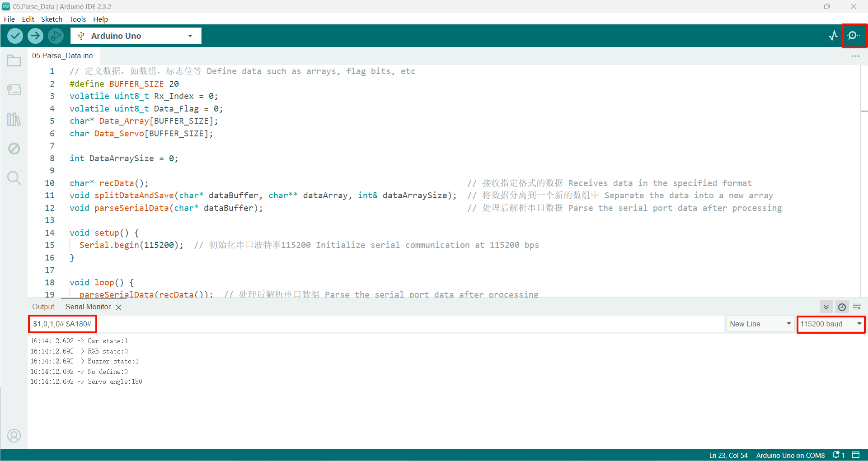The height and width of the screenshot is (461, 868).
Task: Open the Search sidebar panel
Action: (14, 178)
